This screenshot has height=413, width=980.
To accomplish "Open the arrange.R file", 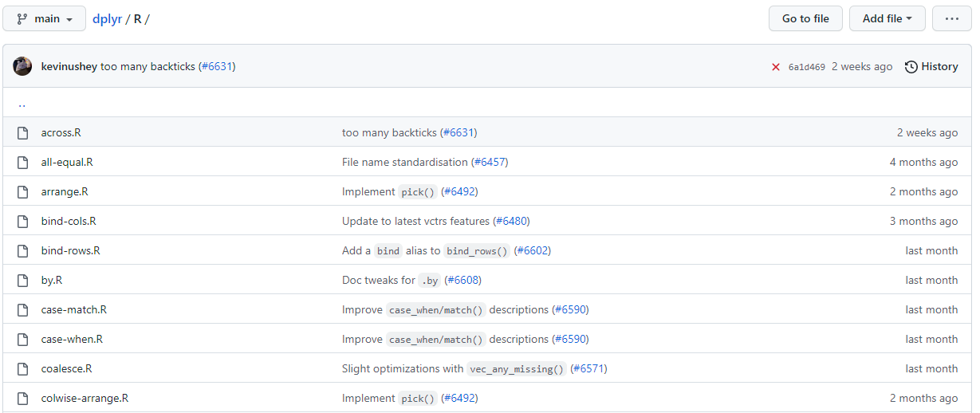I will (x=65, y=192).
